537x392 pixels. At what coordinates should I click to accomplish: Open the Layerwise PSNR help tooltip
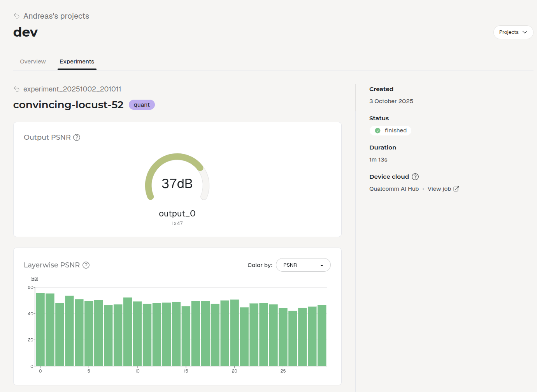coord(86,265)
